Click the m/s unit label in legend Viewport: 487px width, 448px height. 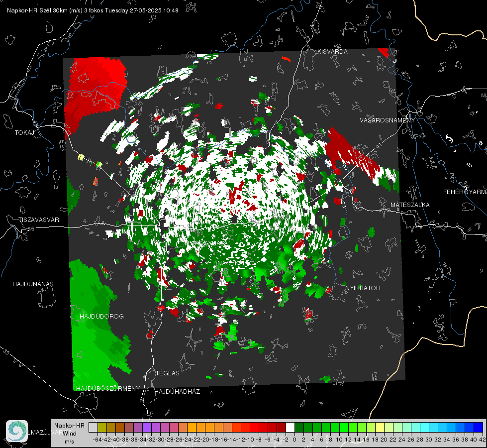(x=69, y=442)
